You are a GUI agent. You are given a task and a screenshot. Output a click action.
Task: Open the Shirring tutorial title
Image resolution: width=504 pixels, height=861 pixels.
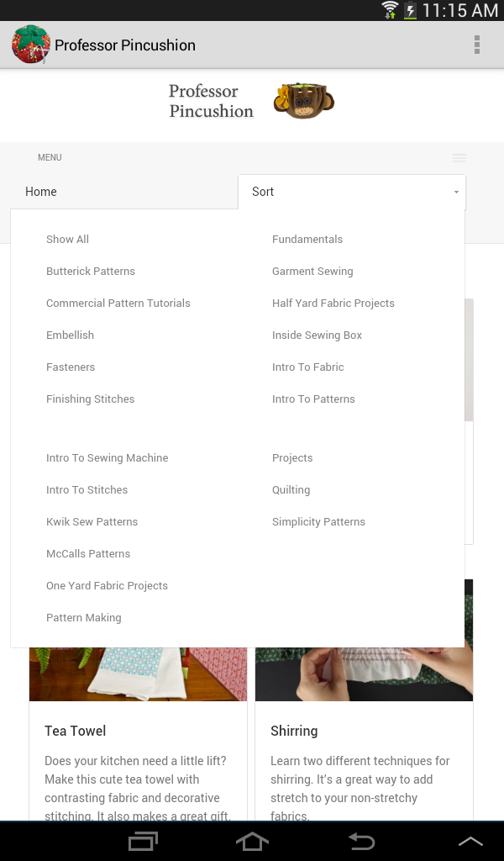point(294,731)
